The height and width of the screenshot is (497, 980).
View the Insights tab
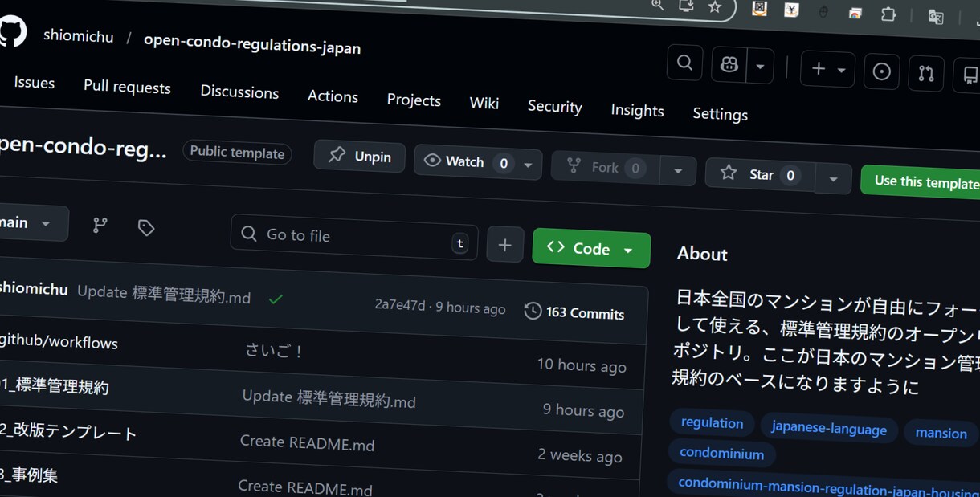coord(637,111)
